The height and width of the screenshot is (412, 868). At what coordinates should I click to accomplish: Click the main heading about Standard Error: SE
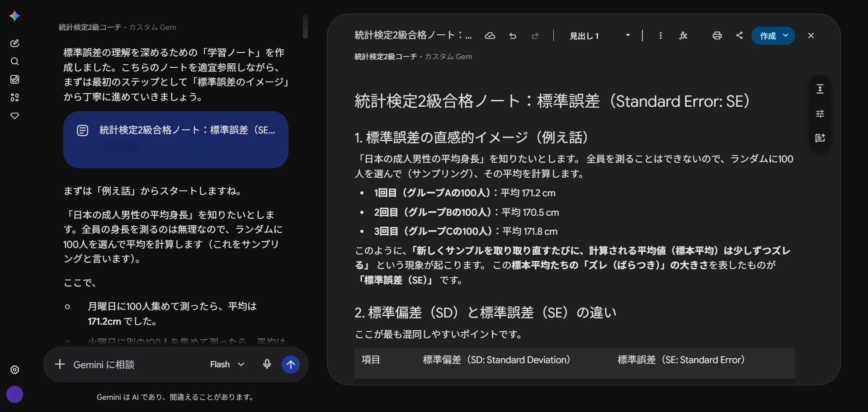[552, 101]
